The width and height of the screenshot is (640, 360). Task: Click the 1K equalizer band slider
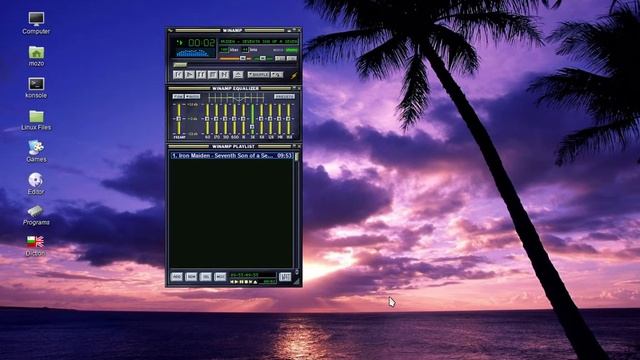pyautogui.click(x=243, y=119)
